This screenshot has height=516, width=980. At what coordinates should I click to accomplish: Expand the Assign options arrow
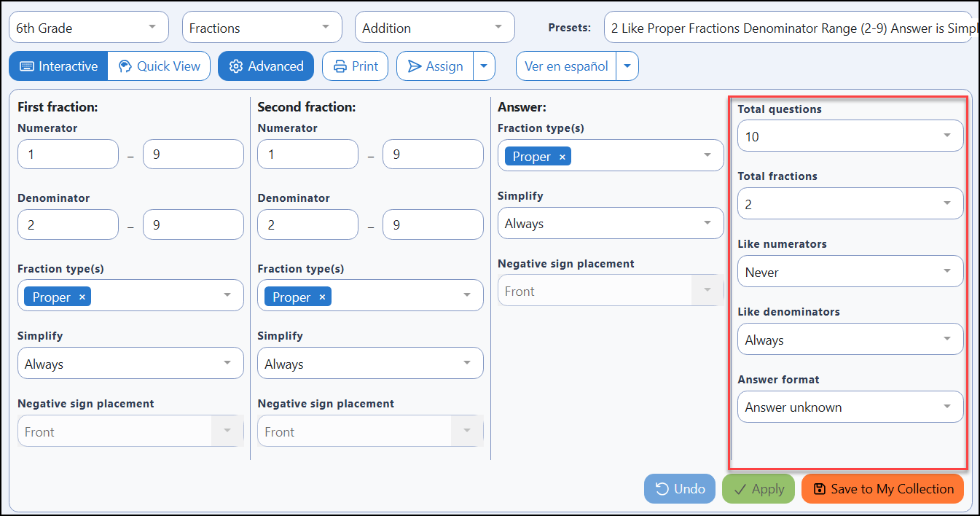coord(485,66)
